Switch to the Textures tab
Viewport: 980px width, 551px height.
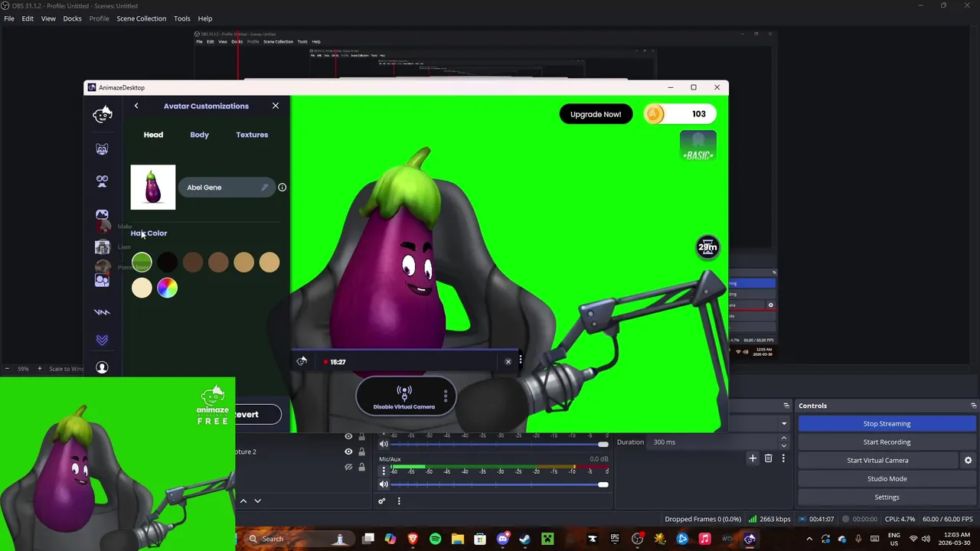tap(252, 135)
